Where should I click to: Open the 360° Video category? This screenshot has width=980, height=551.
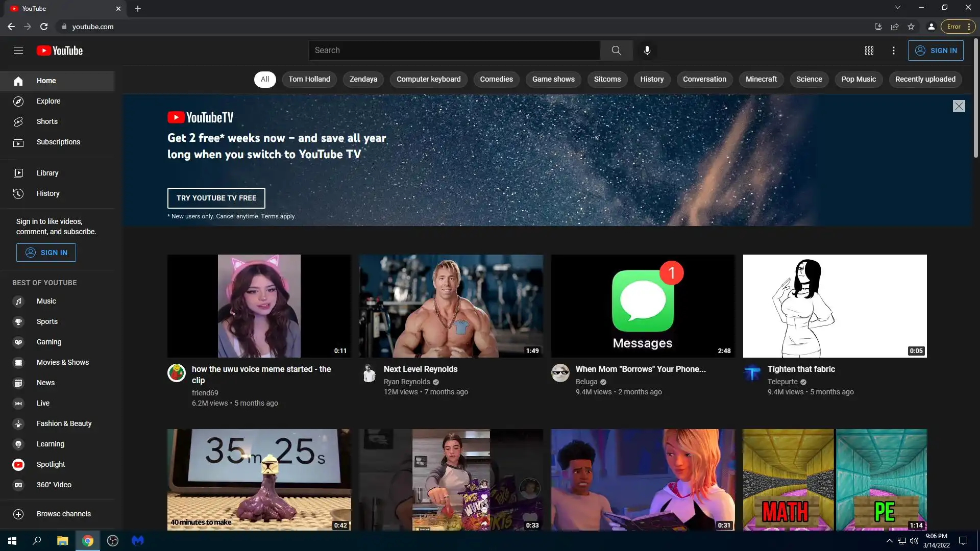point(54,485)
